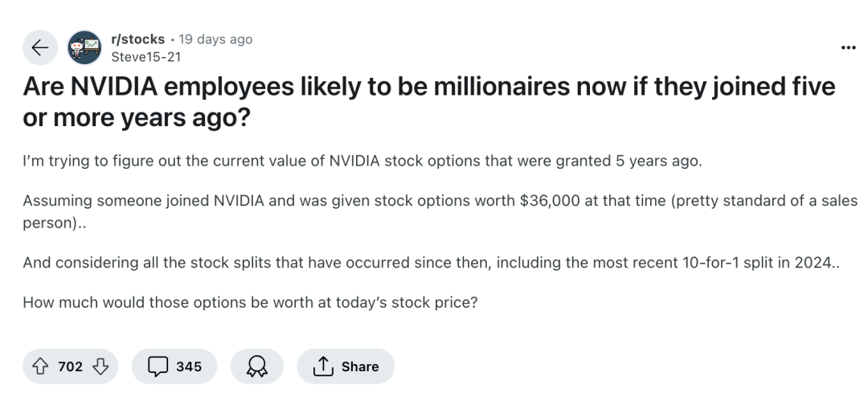Open the Steve15-21 user profile
The height and width of the screenshot is (405, 868).
click(145, 55)
